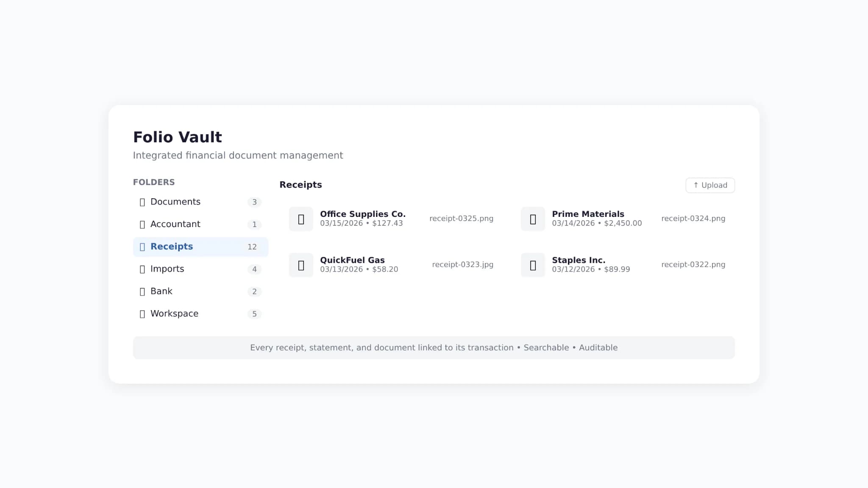Click the Accountant folder icon

pos(142,225)
